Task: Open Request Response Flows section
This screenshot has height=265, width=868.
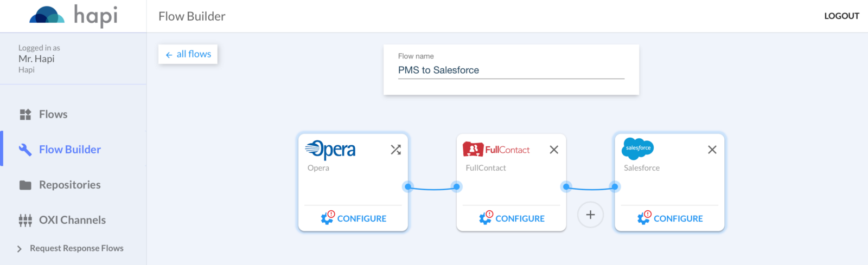Action: tap(76, 248)
